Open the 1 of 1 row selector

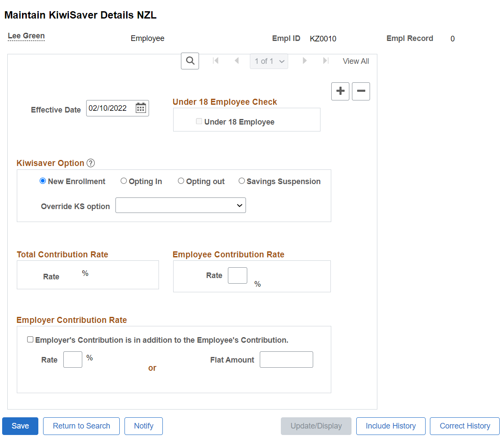point(269,61)
